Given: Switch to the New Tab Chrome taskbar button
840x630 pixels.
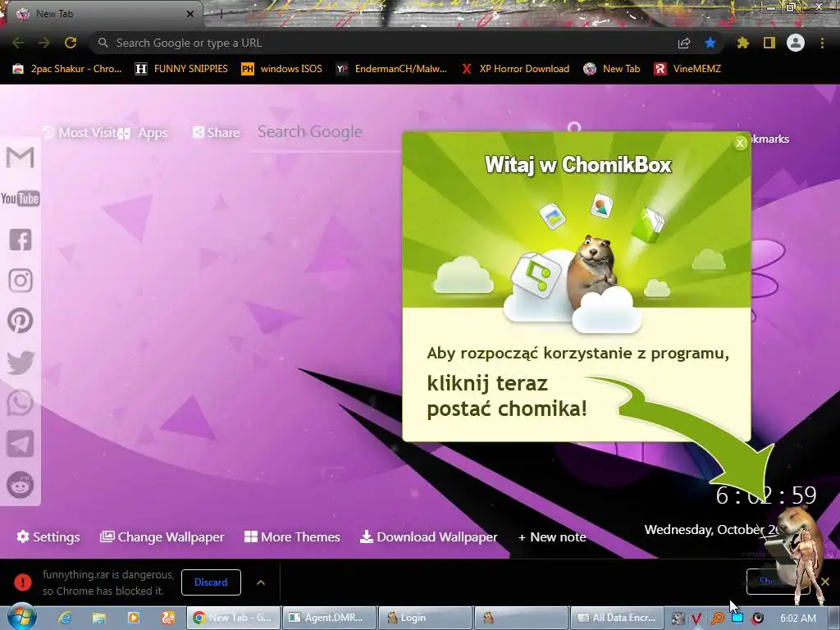Looking at the screenshot, I should pos(233,618).
